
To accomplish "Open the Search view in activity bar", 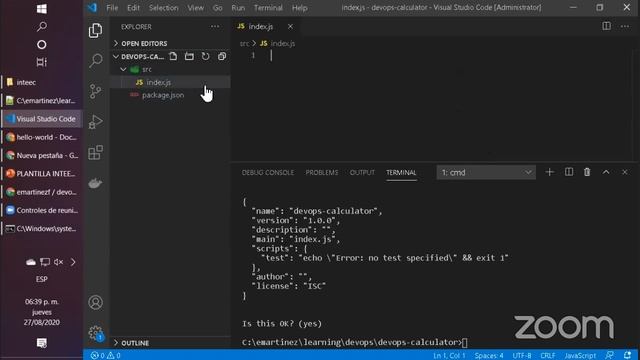I will click(x=96, y=60).
